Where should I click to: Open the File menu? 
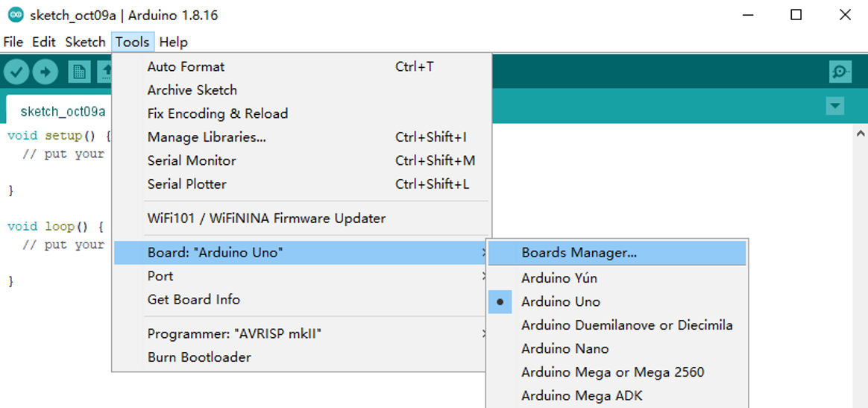(13, 42)
